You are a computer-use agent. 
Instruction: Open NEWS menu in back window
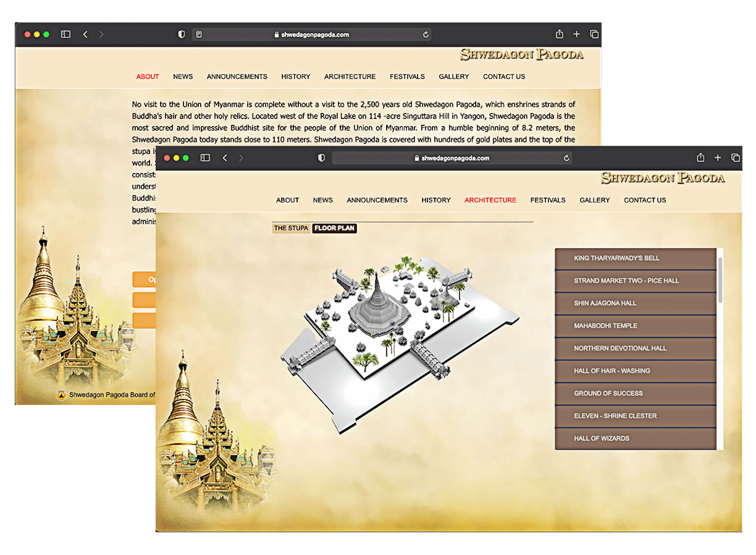point(183,76)
